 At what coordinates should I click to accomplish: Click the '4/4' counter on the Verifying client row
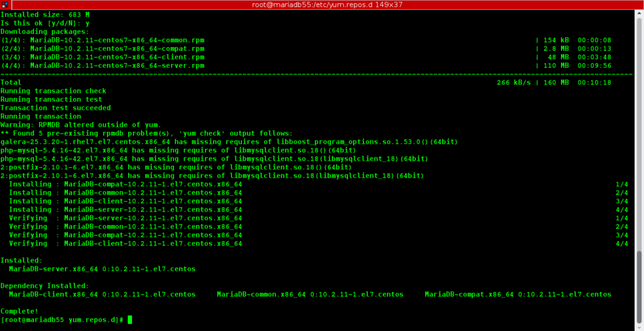click(622, 244)
